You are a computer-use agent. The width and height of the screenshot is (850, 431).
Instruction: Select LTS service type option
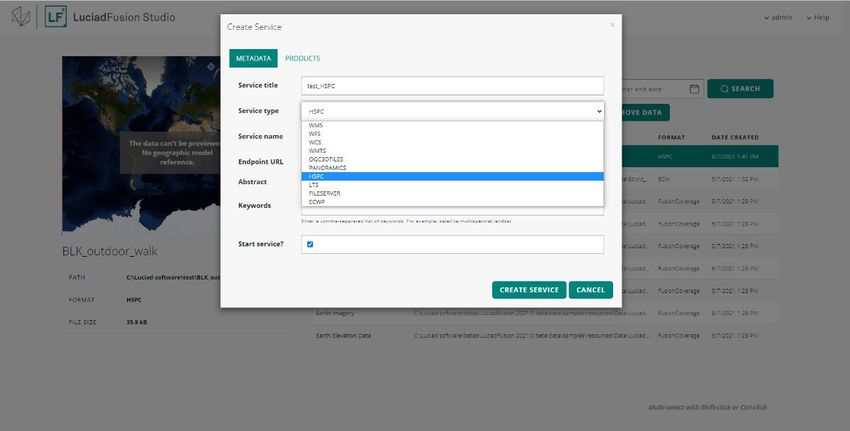[452, 185]
